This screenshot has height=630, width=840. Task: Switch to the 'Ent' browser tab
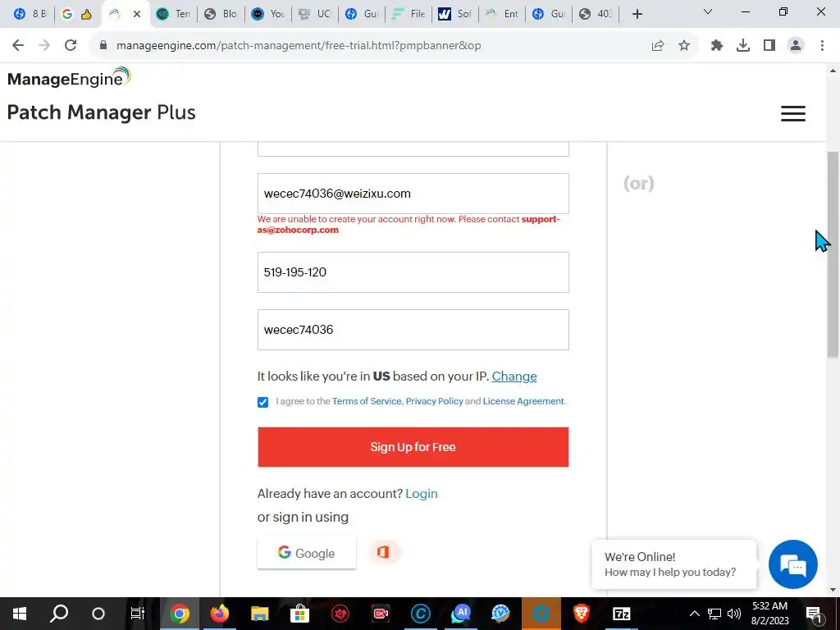point(503,14)
